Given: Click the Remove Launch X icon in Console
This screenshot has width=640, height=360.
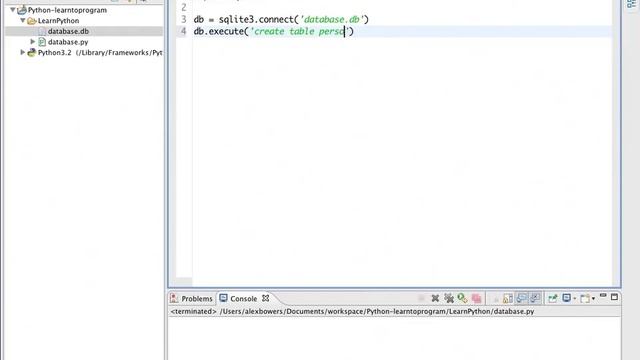Looking at the screenshot, I should point(435,298).
